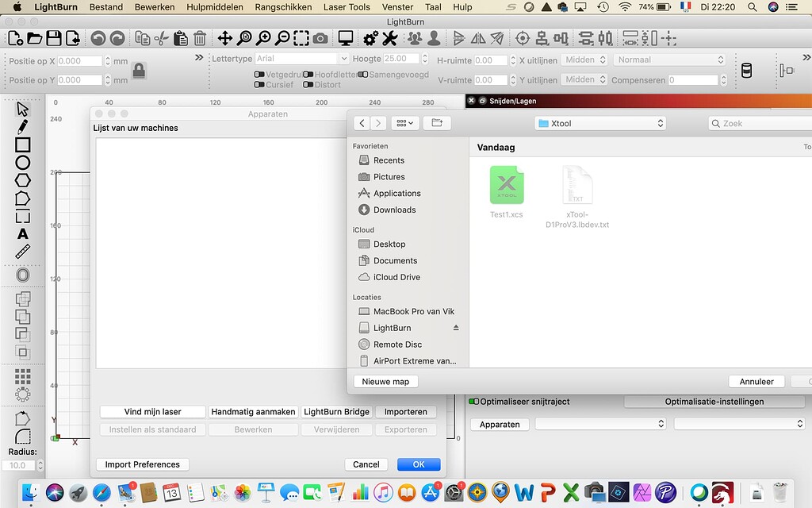
Task: Open the Laser Tools menu
Action: pos(346,6)
